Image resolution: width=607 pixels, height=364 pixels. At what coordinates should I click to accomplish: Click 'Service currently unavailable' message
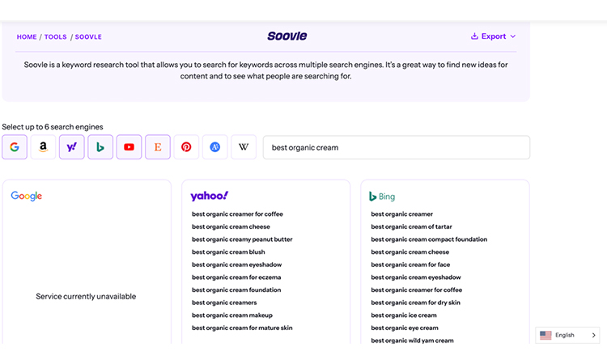click(86, 296)
